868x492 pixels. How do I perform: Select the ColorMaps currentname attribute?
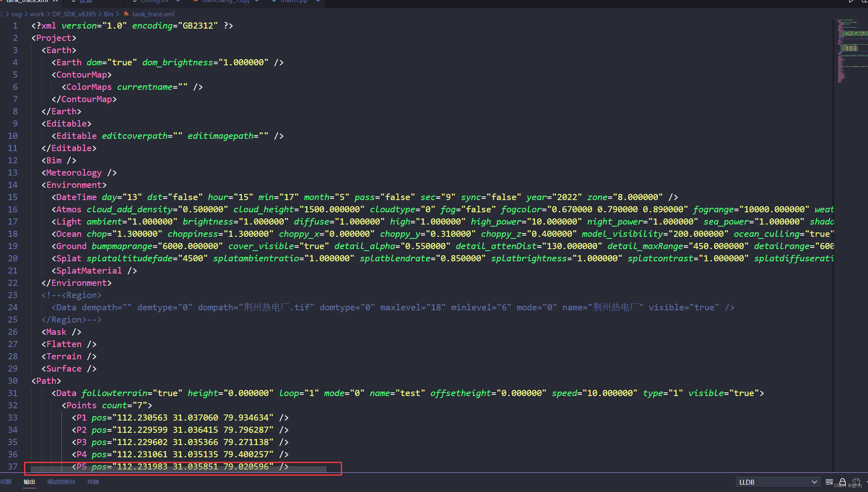point(152,87)
